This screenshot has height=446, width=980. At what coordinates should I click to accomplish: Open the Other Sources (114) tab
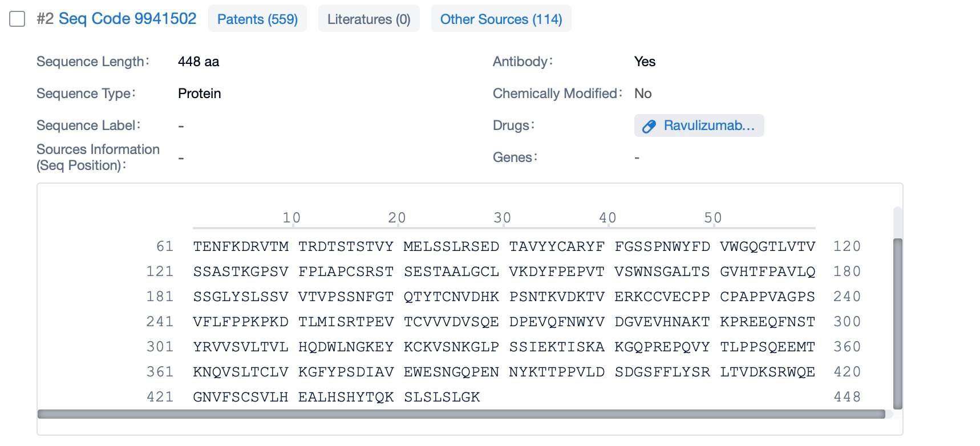501,19
